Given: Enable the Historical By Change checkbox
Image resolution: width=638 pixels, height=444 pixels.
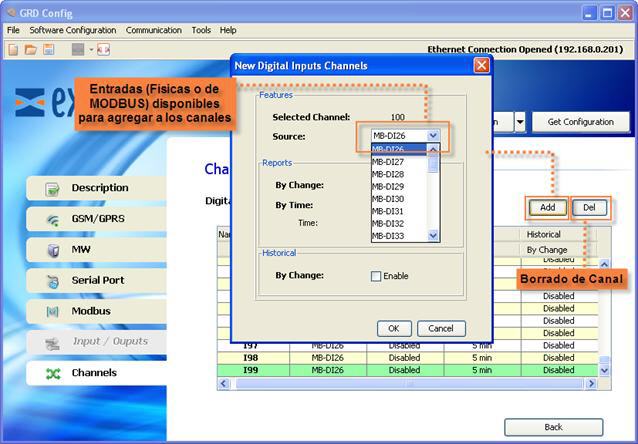Looking at the screenshot, I should (376, 276).
